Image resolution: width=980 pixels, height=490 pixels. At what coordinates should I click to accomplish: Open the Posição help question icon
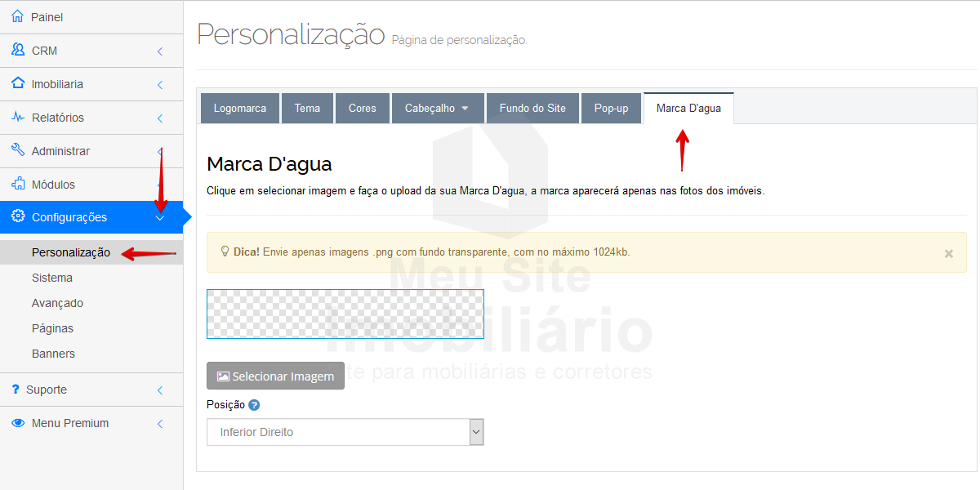point(254,405)
